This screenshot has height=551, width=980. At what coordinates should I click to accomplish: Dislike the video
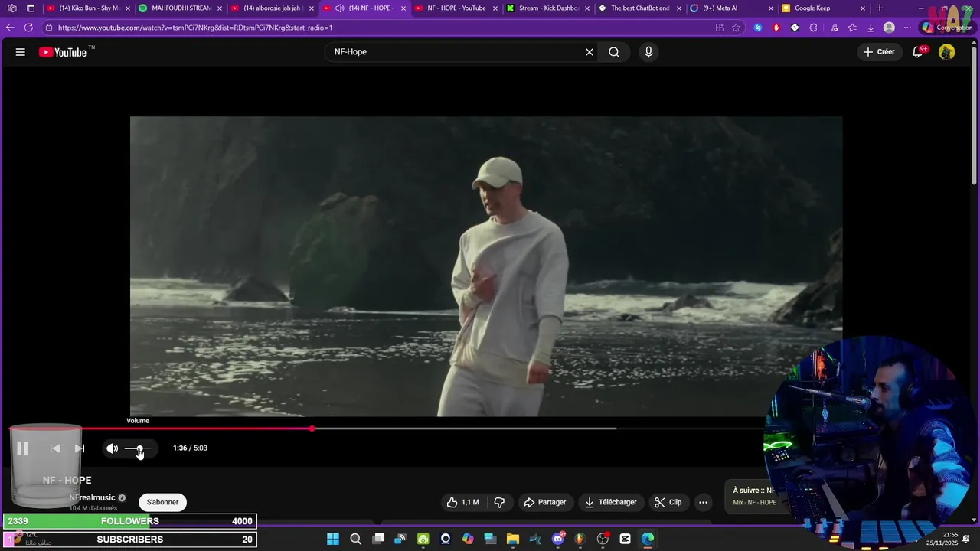coord(499,502)
